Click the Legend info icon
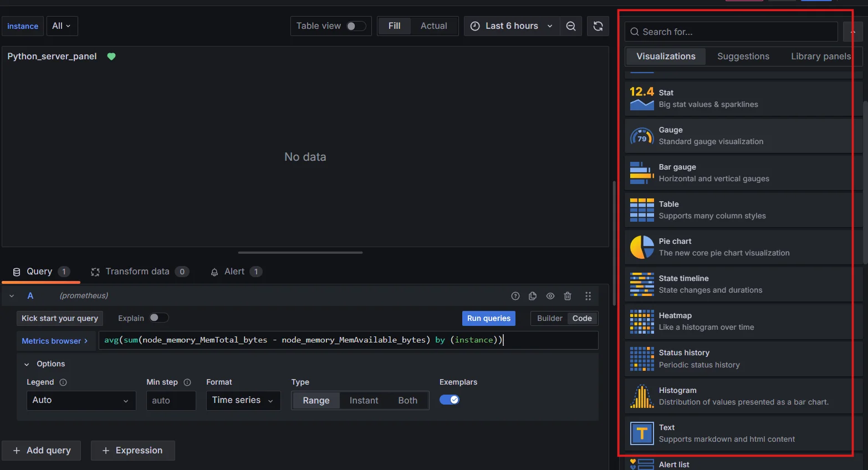 tap(63, 382)
